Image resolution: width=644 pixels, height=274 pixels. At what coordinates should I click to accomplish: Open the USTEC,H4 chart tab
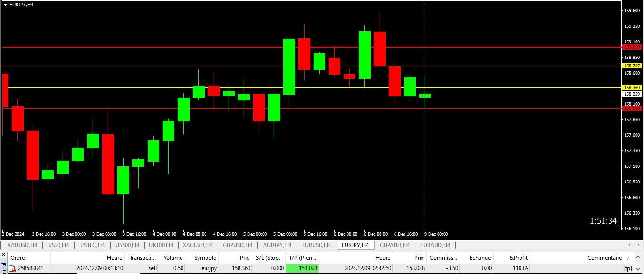(x=92, y=245)
